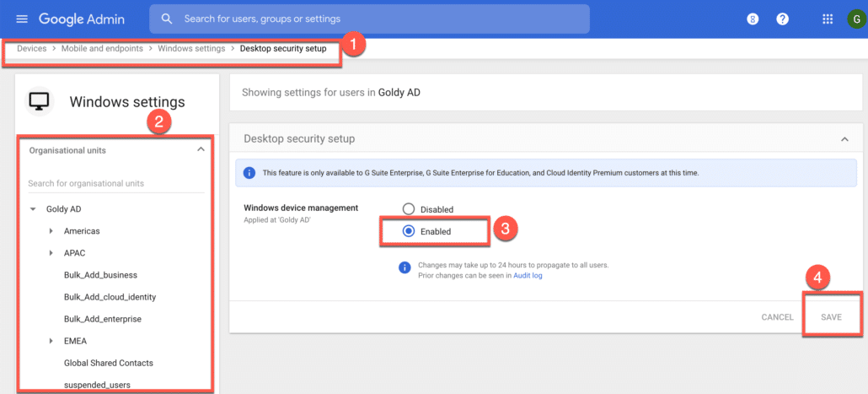Select the EMEA unit label
The width and height of the screenshot is (868, 394).
click(x=75, y=341)
